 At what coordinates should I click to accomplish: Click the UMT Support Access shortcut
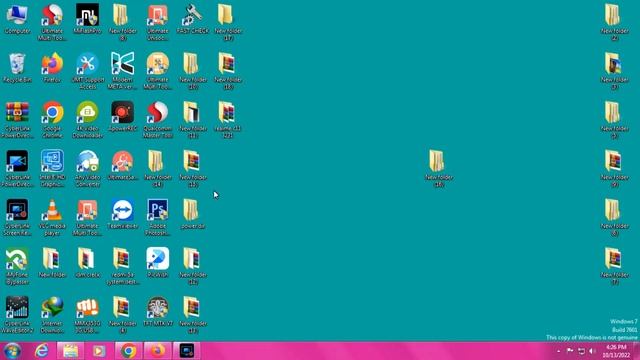pos(87,71)
